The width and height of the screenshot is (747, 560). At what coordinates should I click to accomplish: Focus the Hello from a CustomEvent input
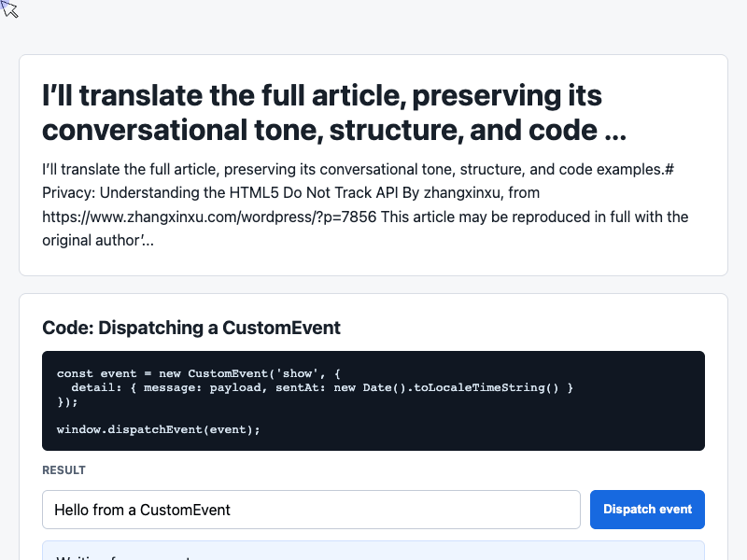(x=311, y=510)
